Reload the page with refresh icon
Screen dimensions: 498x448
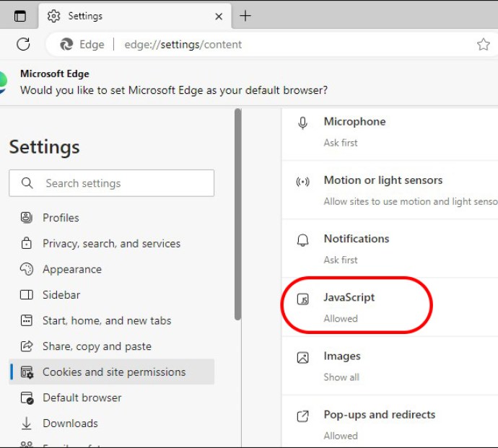[x=23, y=44]
